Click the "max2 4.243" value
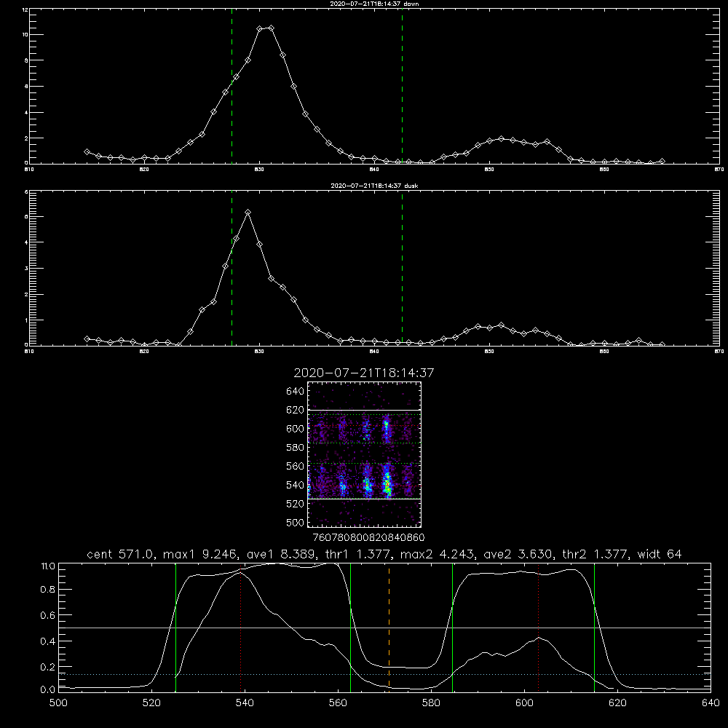This screenshot has width=728, height=728. click(x=438, y=554)
